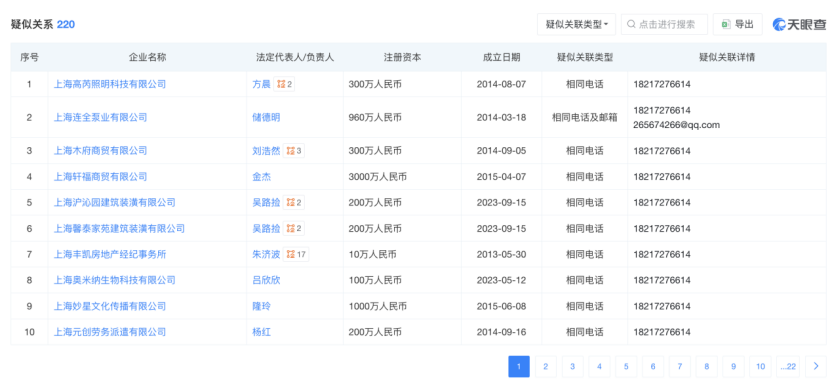Viewport: 832px width, 380px height.
Task: Click the 天眼查 logo
Action: [800, 24]
